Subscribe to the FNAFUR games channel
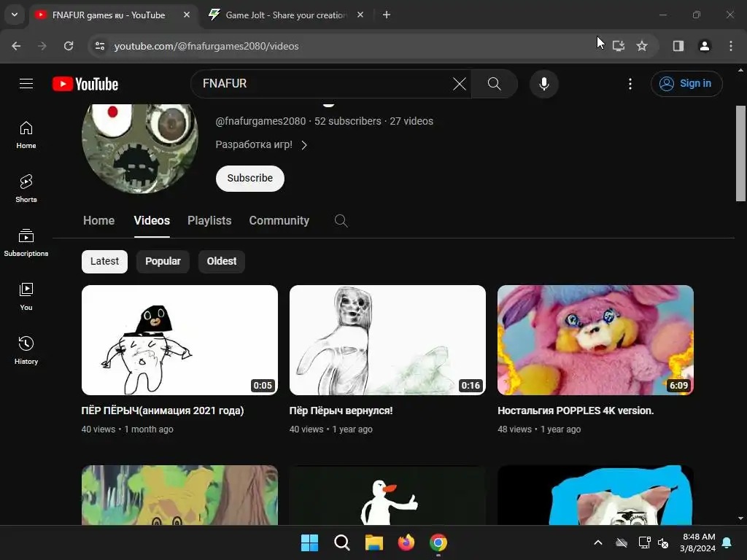The width and height of the screenshot is (747, 560). (x=249, y=179)
